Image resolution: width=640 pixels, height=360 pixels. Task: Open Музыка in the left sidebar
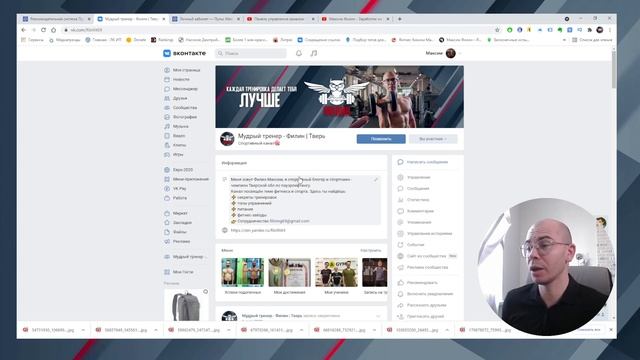[x=177, y=127]
